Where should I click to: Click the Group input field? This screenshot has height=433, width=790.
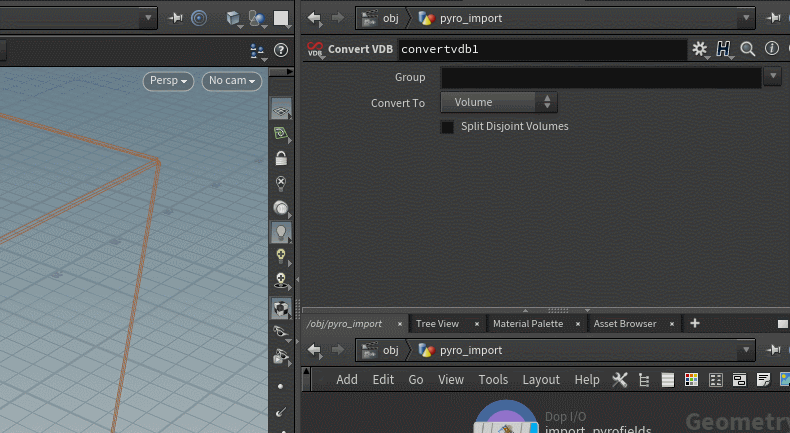coord(601,78)
